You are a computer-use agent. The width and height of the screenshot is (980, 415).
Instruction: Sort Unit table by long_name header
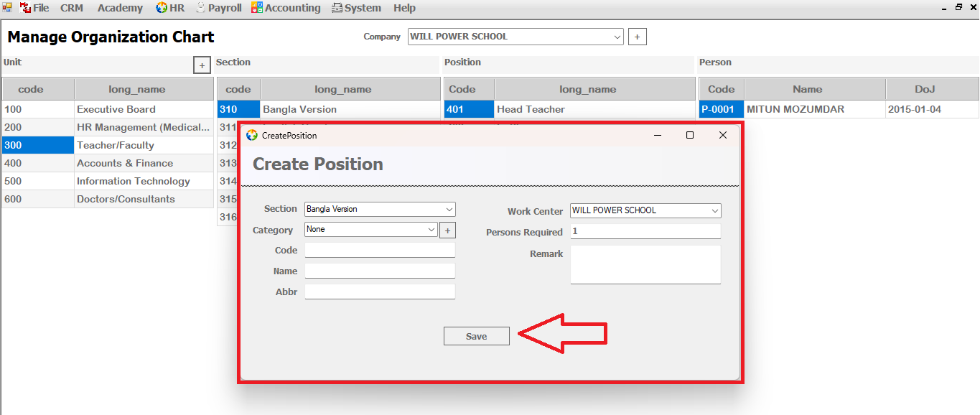coord(144,89)
